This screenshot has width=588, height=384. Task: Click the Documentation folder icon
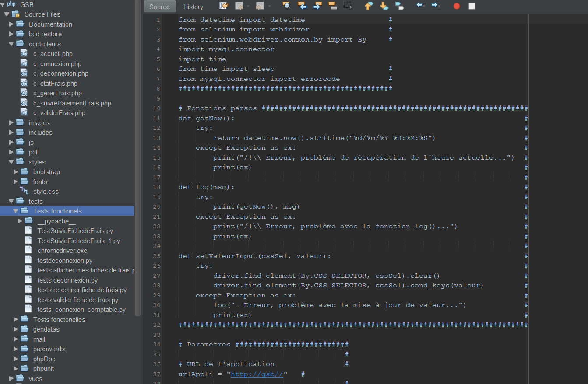click(x=20, y=24)
